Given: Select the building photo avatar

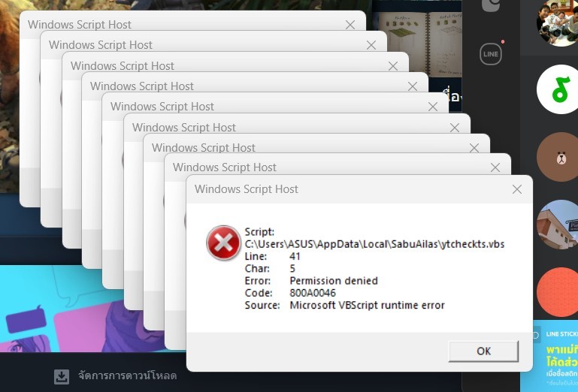Looking at the screenshot, I should point(558,225).
